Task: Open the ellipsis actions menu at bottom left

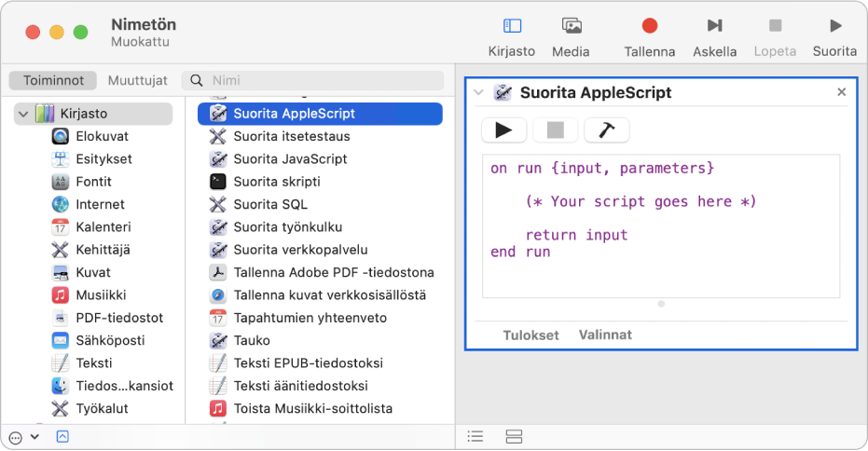Action: coord(15,436)
